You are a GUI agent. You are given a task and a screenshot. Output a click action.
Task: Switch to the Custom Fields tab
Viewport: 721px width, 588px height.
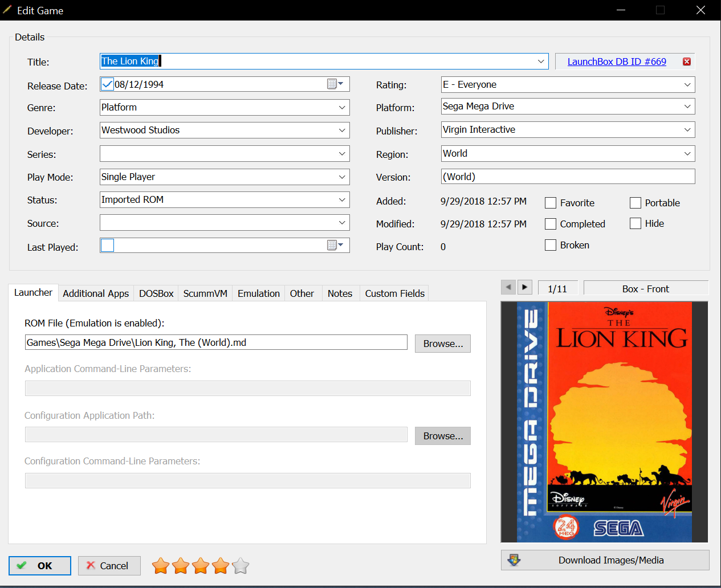click(395, 293)
